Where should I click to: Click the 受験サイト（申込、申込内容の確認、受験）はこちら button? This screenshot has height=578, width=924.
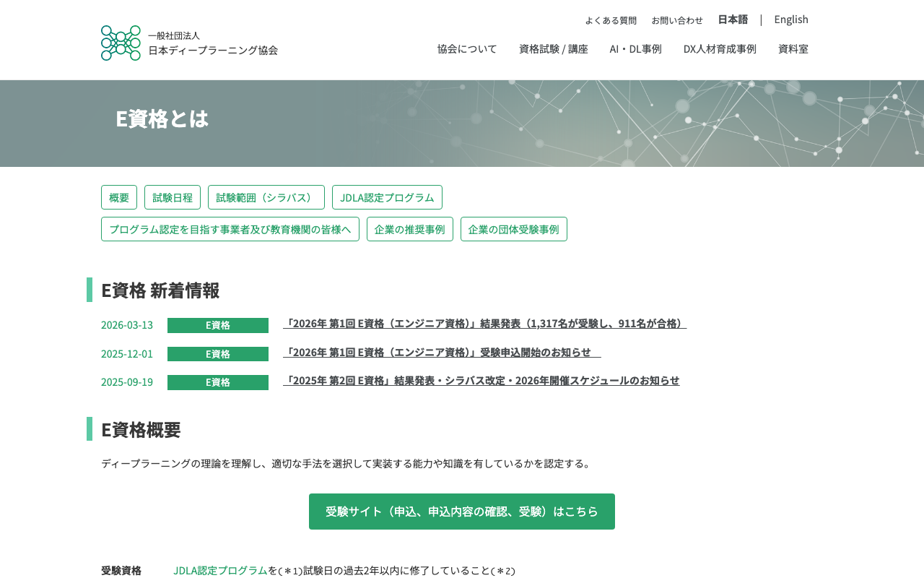click(462, 512)
